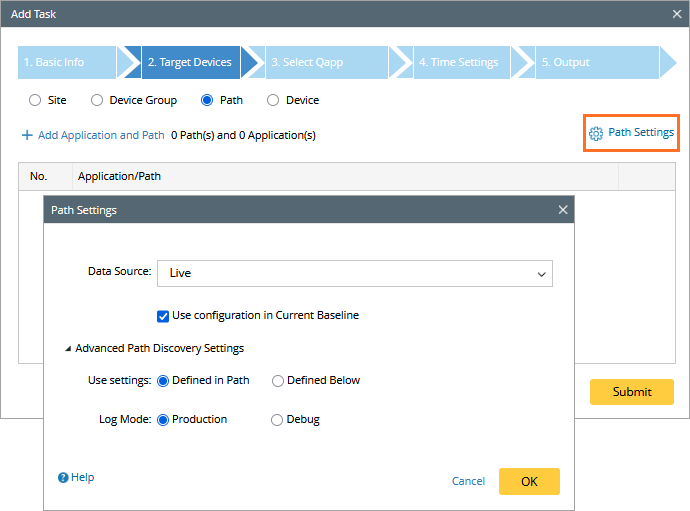The image size is (690, 511).
Task: Close the Path Settings dialog
Action: (563, 210)
